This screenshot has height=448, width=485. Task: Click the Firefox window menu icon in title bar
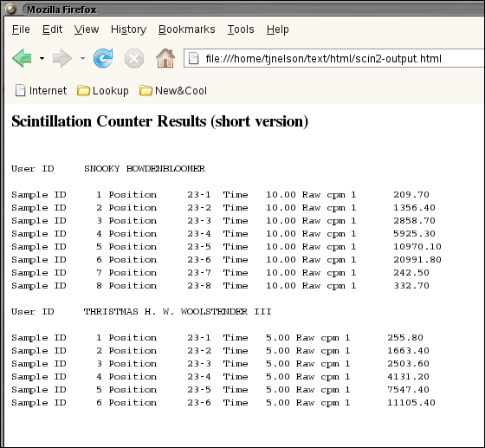click(10, 9)
